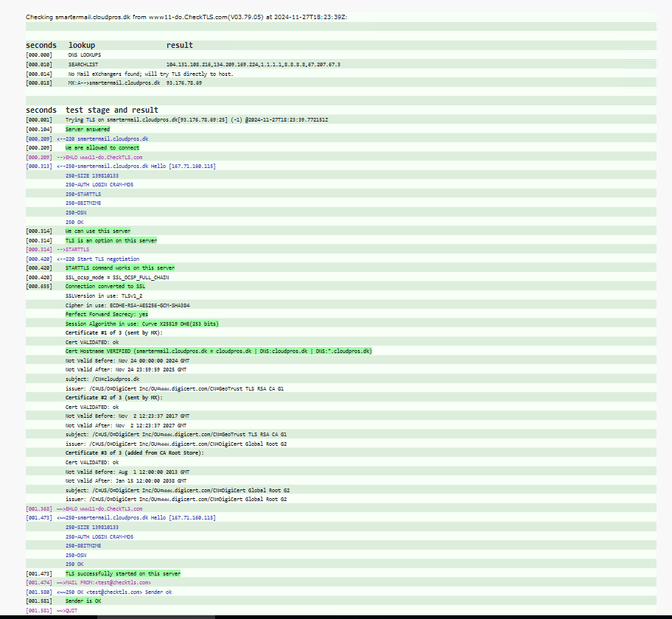Click 'Certificate #3 of 3' heading
Screen dimensions: 672x619
[133, 452]
